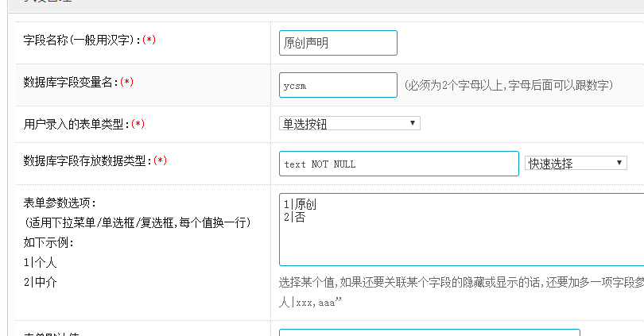Click the empty input box at the bottom
The image size is (644, 336).
point(429,332)
